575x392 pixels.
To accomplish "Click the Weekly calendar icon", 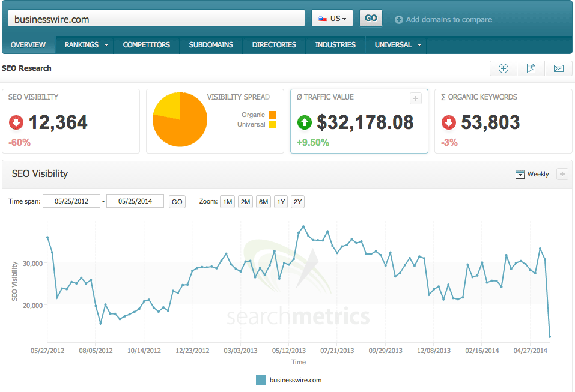I will [520, 174].
